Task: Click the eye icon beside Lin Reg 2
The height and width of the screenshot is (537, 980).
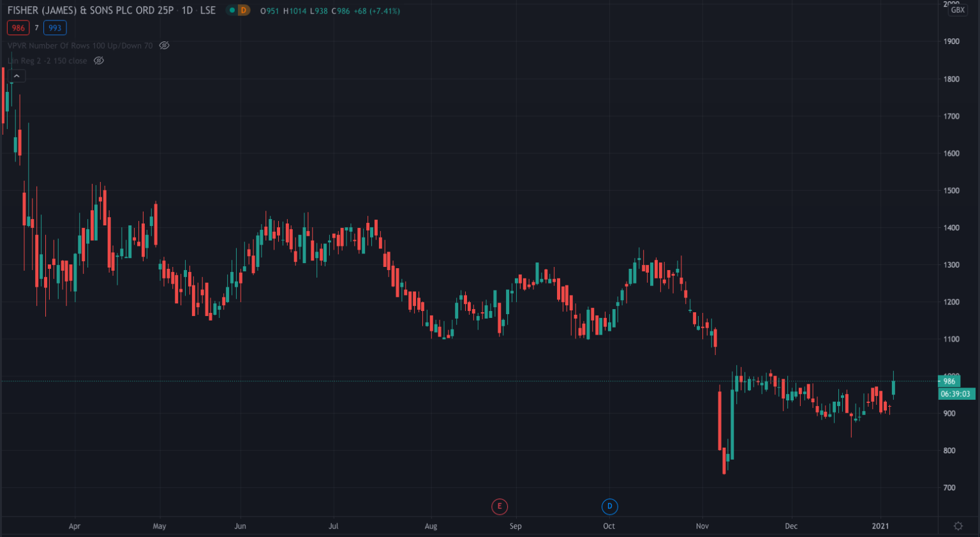Action: coord(99,60)
